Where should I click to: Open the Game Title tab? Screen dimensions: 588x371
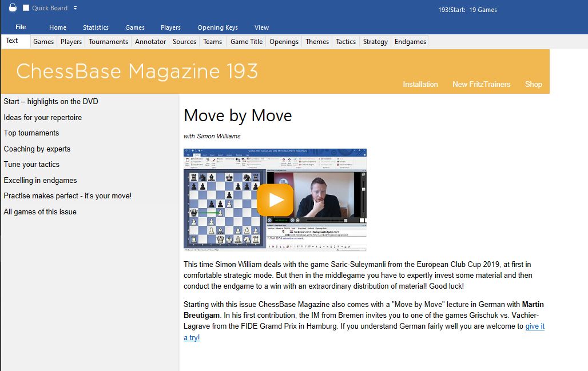coord(247,42)
